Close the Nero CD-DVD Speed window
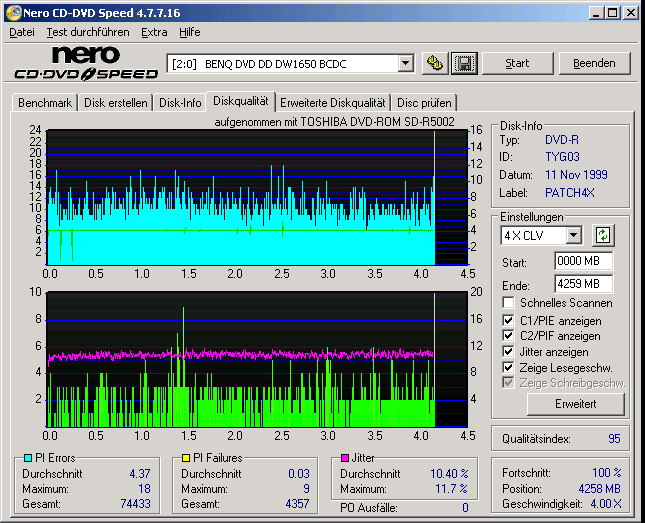The height and width of the screenshot is (523, 645). click(x=630, y=13)
